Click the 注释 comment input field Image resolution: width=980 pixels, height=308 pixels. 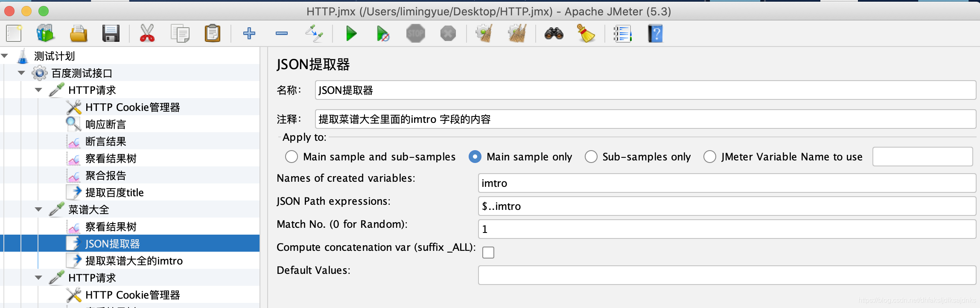point(645,119)
